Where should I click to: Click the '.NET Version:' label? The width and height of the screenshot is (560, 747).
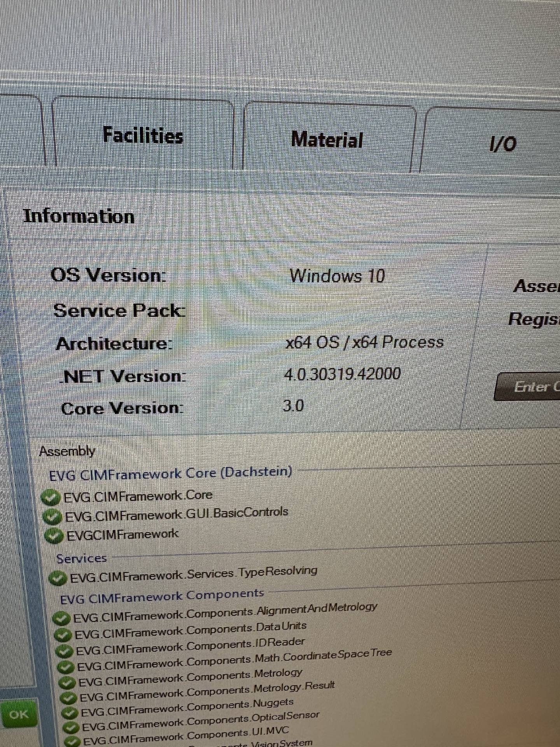[x=123, y=376]
